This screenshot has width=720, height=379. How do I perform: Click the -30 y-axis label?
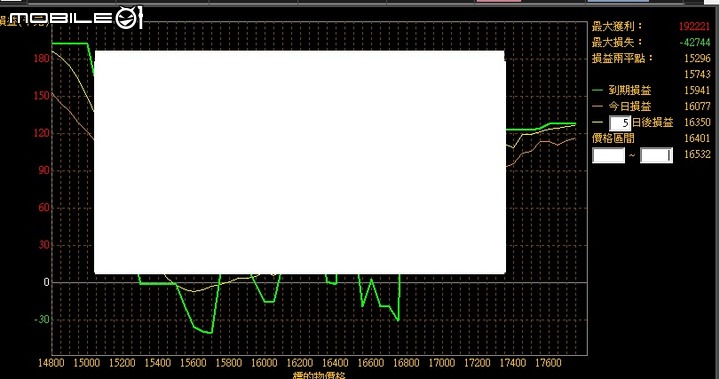tap(42, 319)
